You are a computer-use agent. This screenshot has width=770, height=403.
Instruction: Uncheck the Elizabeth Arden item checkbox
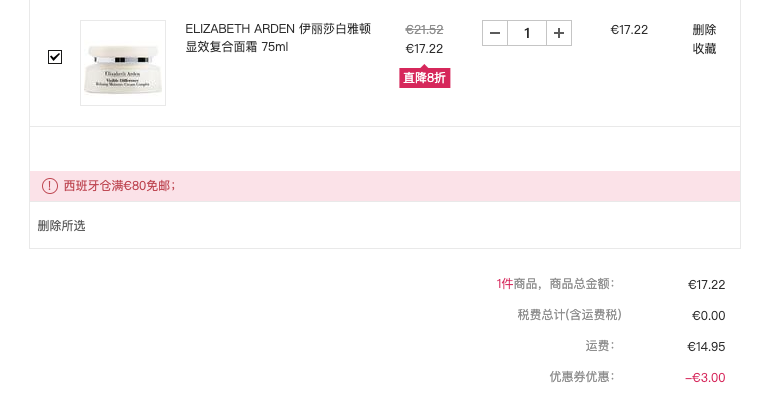55,57
